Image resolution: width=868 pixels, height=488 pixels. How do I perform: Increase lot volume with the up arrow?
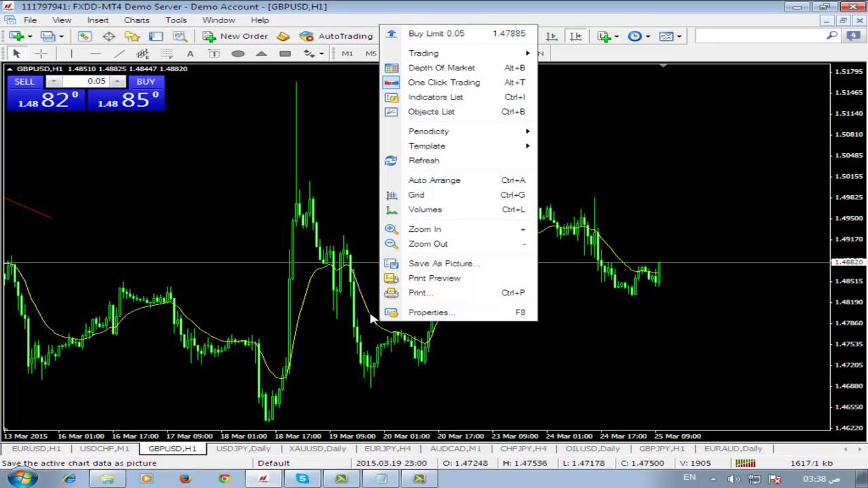click(x=118, y=81)
